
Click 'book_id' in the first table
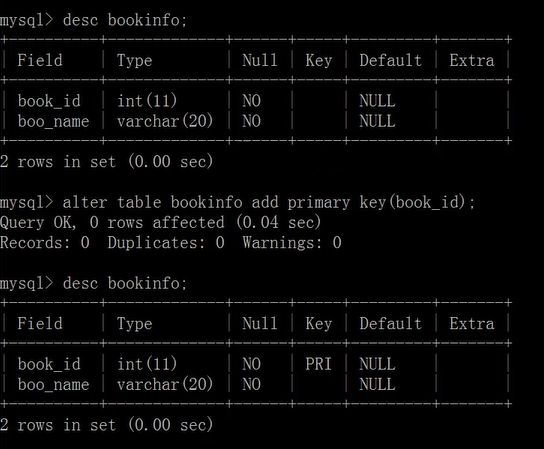(x=49, y=101)
